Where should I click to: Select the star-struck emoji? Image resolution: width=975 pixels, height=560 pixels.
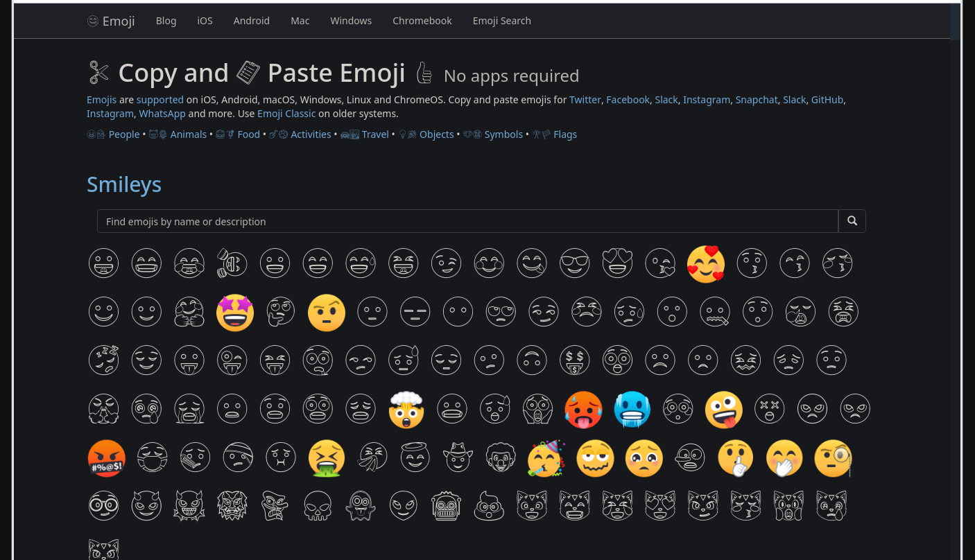(234, 313)
